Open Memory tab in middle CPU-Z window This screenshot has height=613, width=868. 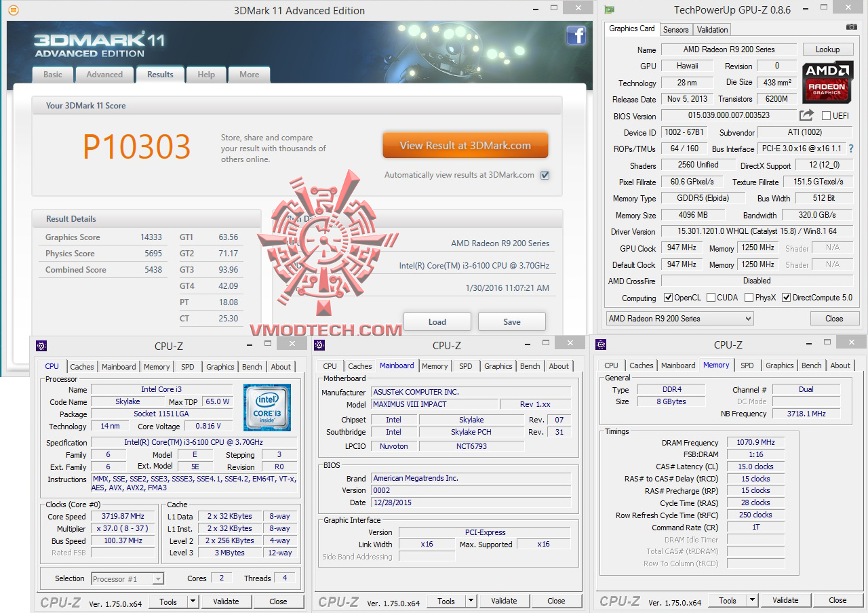(435, 366)
